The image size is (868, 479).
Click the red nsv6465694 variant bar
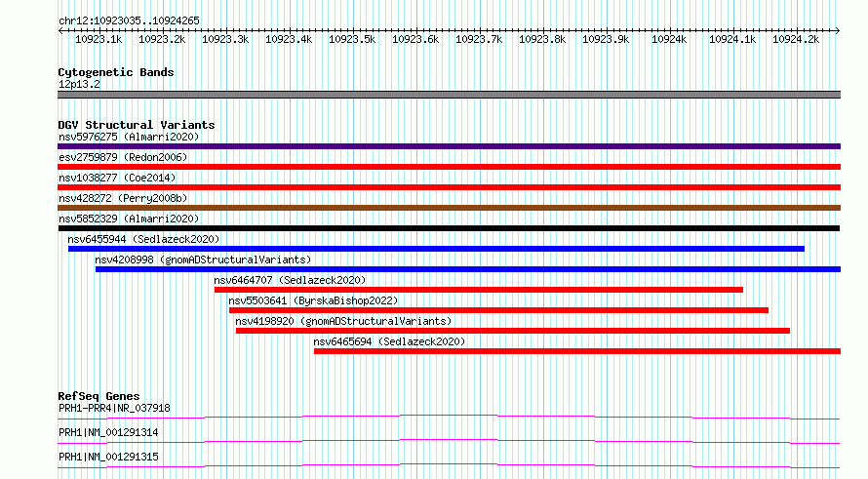coord(577,351)
